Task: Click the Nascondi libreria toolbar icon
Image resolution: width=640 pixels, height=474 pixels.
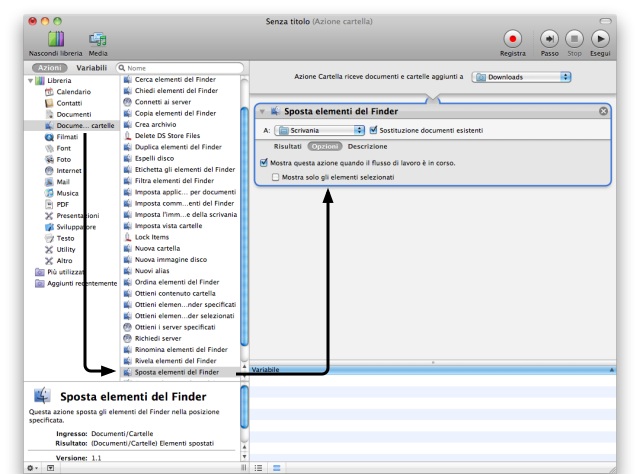Action: pos(56,40)
